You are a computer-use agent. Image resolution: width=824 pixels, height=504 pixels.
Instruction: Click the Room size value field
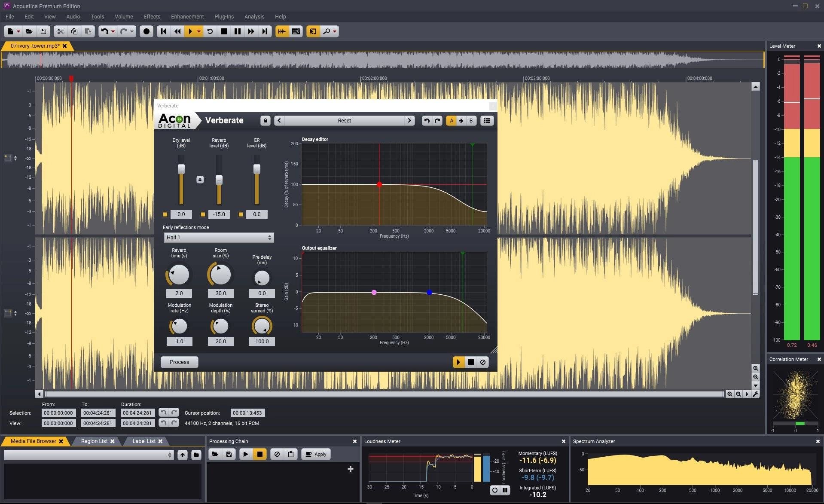(x=220, y=293)
